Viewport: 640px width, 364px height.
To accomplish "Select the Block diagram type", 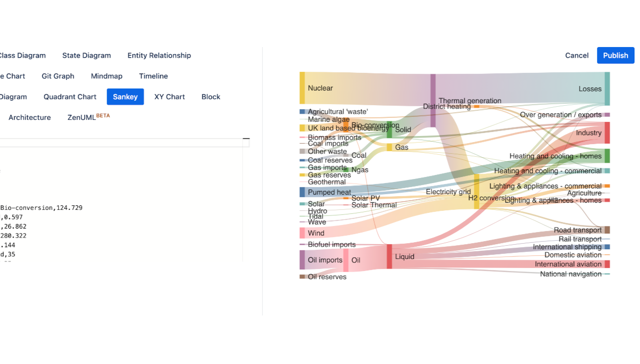I will pos(210,97).
